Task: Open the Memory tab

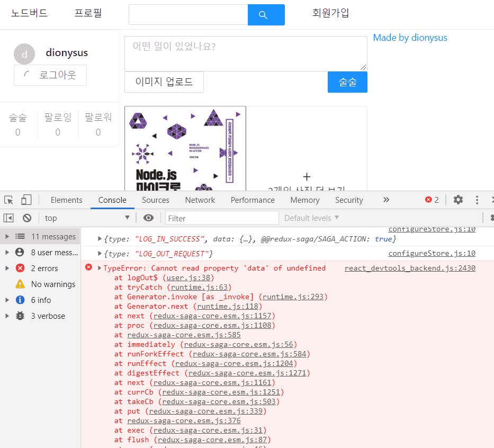Action: [x=305, y=200]
